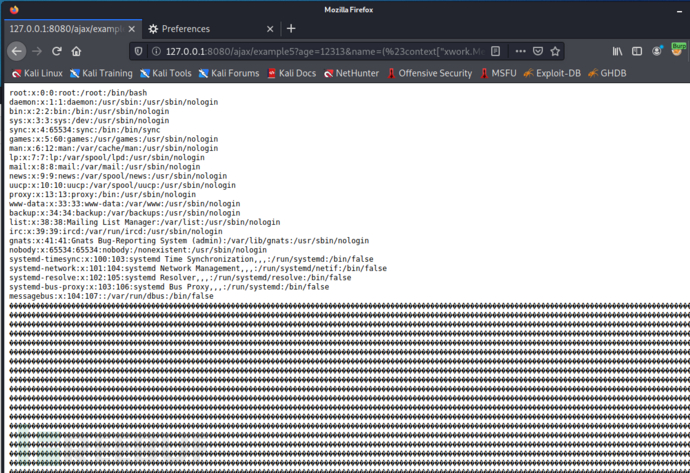The height and width of the screenshot is (473, 690).
Task: Click the Burp extension icon
Action: coord(676,49)
